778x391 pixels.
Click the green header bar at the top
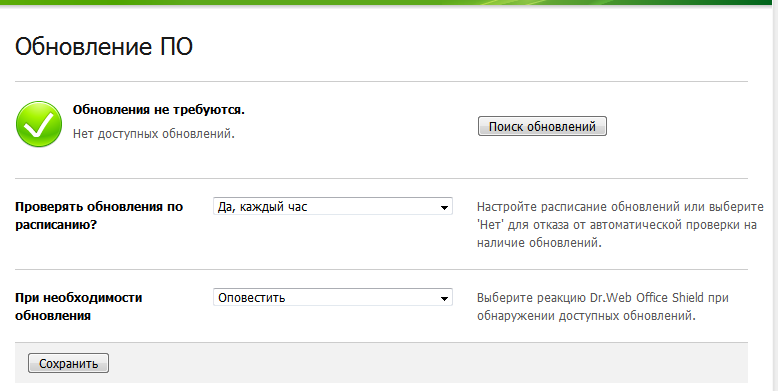pos(389,2)
